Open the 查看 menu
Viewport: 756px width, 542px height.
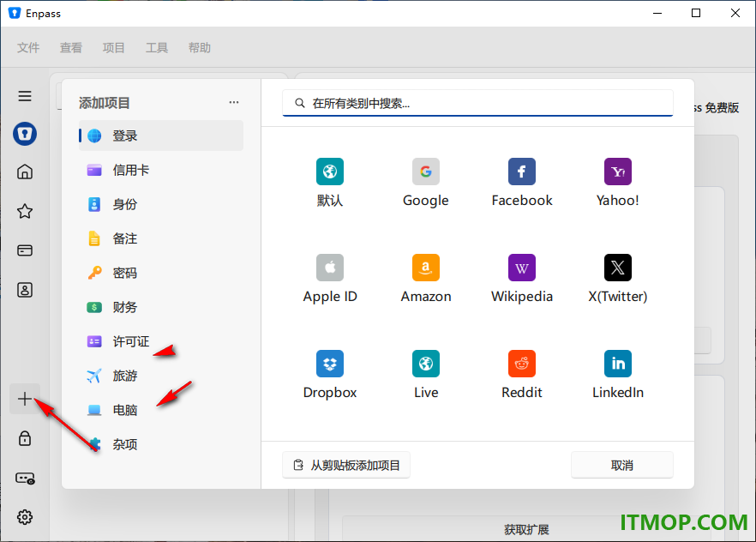[71, 48]
